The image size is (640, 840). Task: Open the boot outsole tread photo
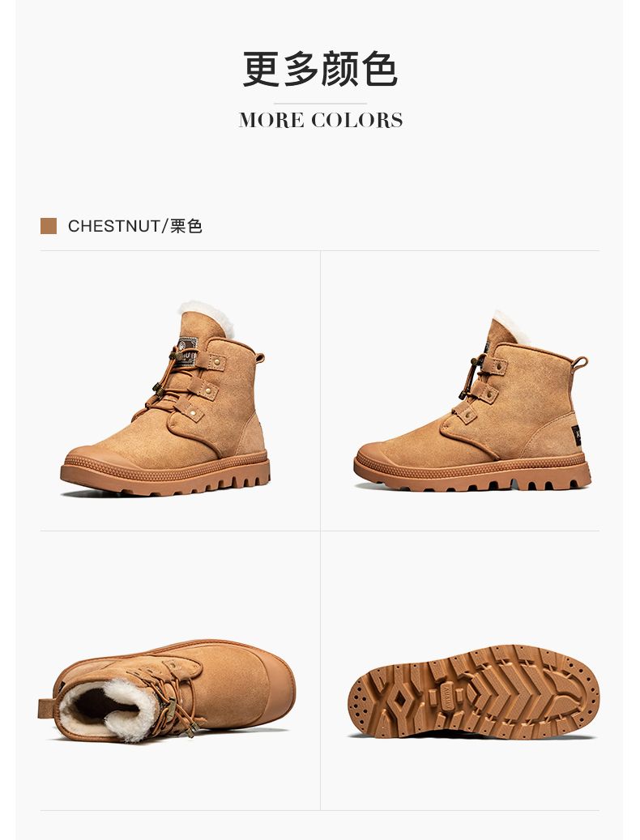[473, 692]
